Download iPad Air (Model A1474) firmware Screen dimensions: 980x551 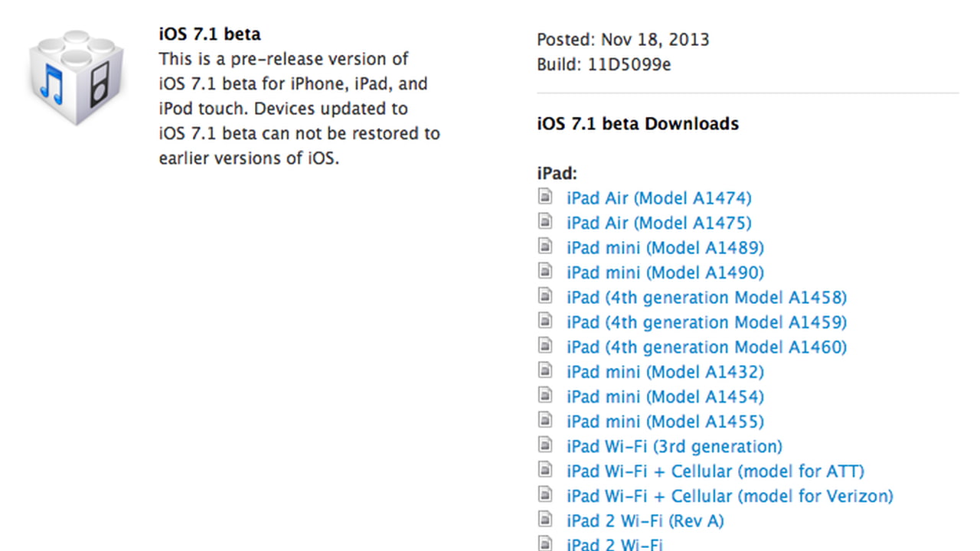(658, 198)
